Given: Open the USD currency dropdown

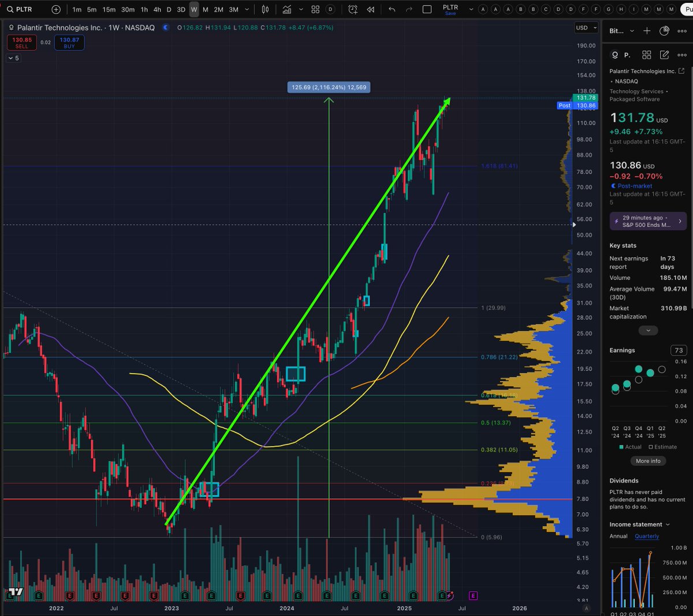Looking at the screenshot, I should tap(586, 28).
